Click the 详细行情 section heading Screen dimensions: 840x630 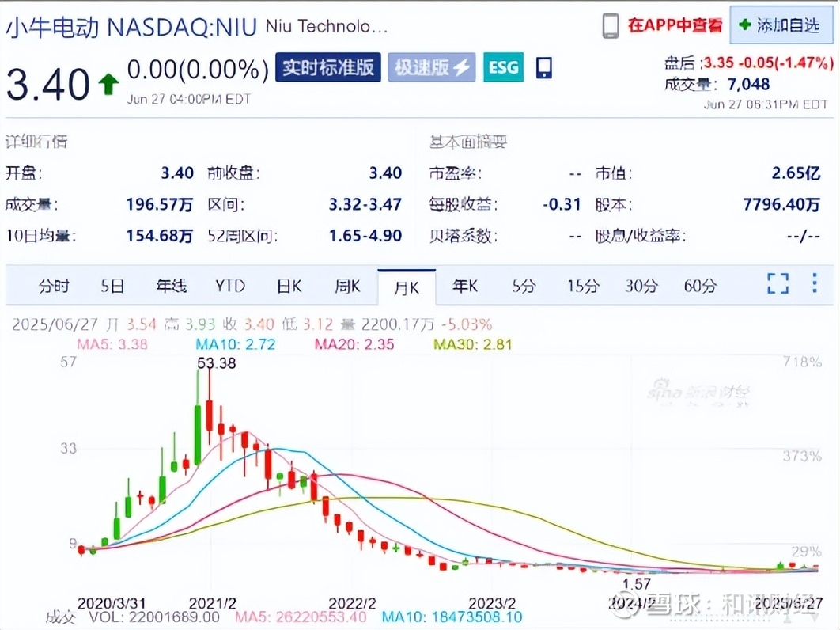[x=36, y=142]
